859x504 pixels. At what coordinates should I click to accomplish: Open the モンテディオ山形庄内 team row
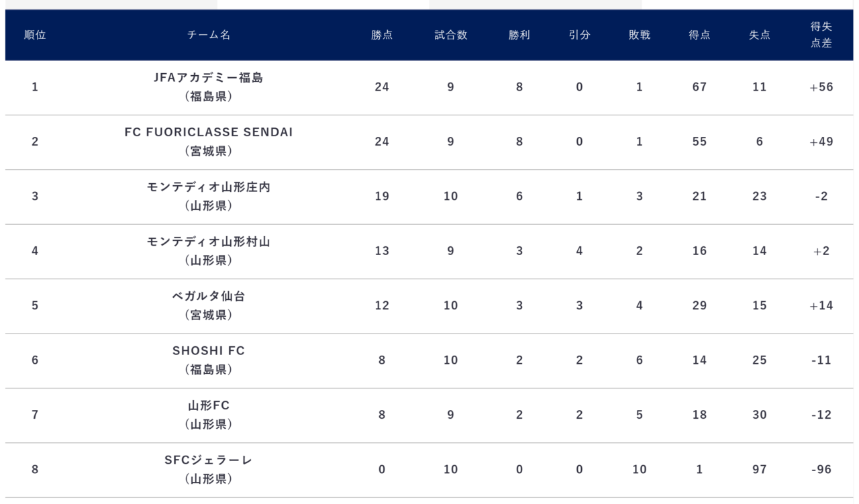pos(429,197)
